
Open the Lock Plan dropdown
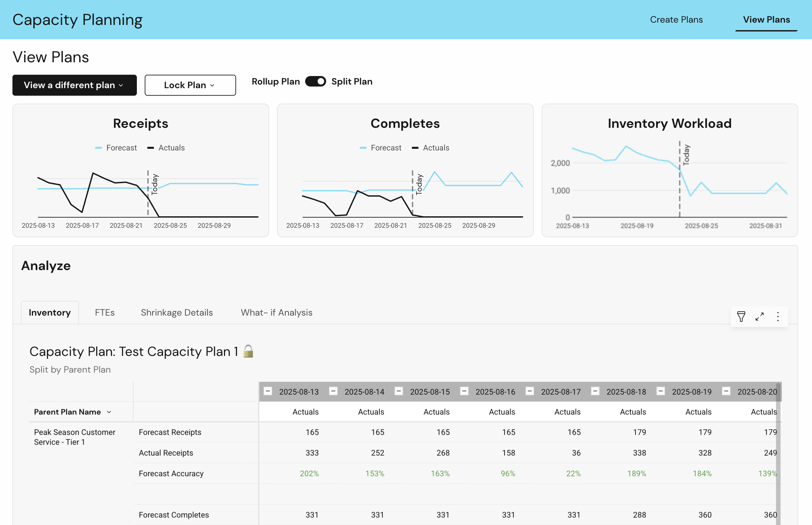[190, 85]
